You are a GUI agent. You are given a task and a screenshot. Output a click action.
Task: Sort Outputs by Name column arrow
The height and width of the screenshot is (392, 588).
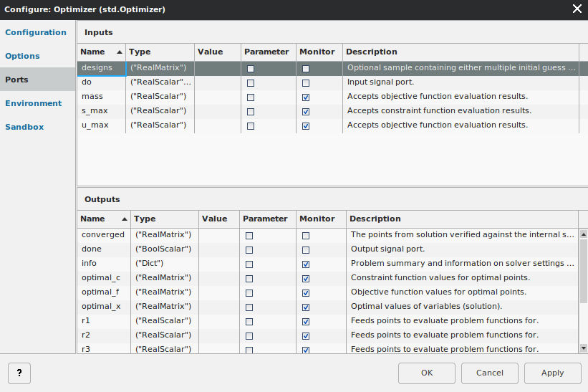[x=125, y=219]
